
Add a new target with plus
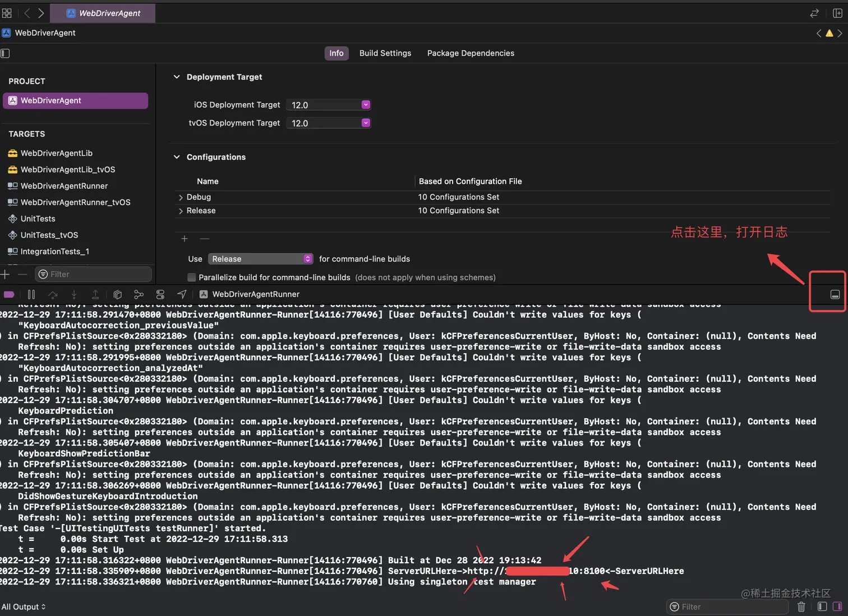[x=5, y=274]
